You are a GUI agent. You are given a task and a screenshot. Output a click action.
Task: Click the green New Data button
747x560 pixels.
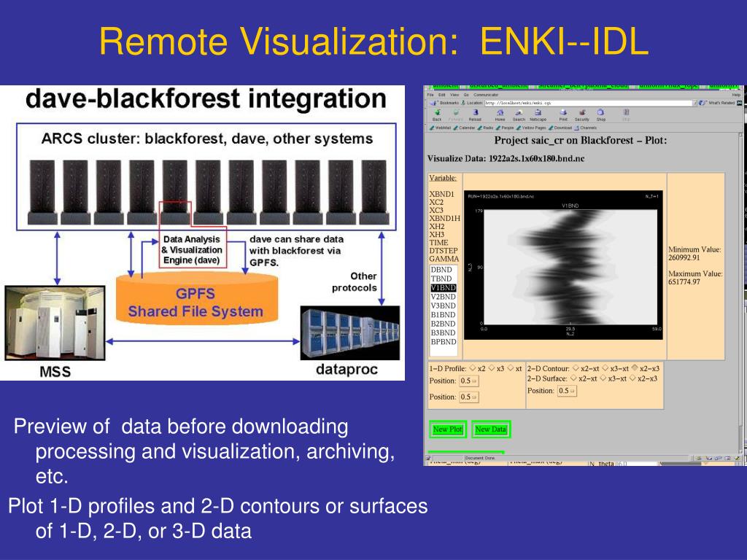(x=491, y=429)
